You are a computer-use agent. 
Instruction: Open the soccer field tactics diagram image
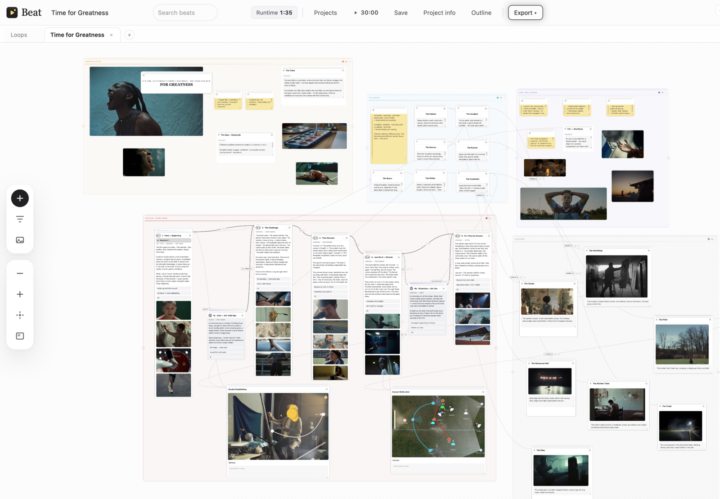(438, 426)
